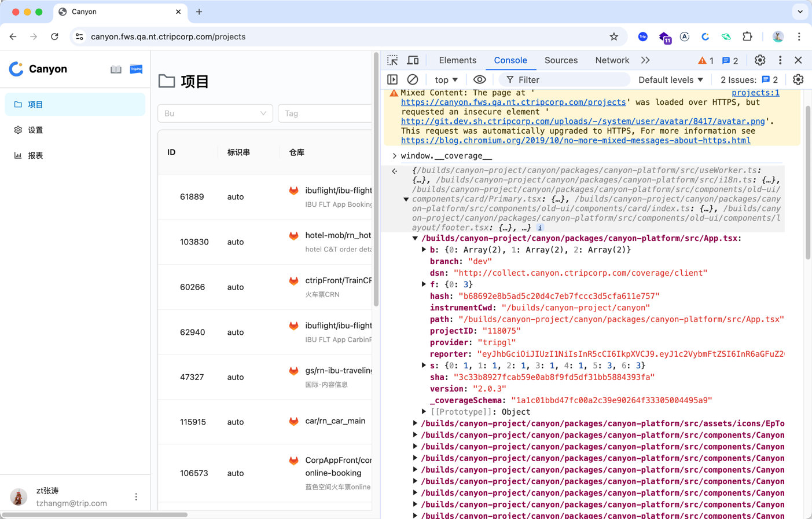Open the docs book icon beside Canyon
812x519 pixels.
tap(116, 70)
